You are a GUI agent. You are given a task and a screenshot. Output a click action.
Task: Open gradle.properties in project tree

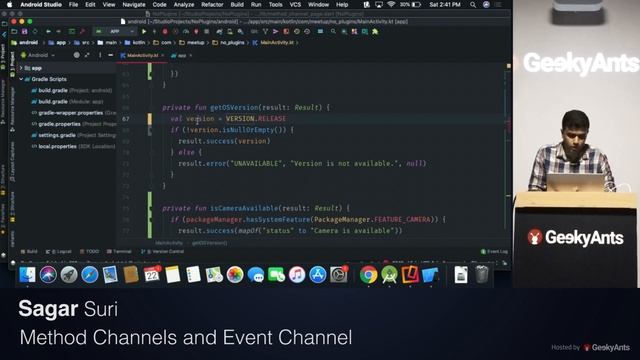click(x=73, y=124)
